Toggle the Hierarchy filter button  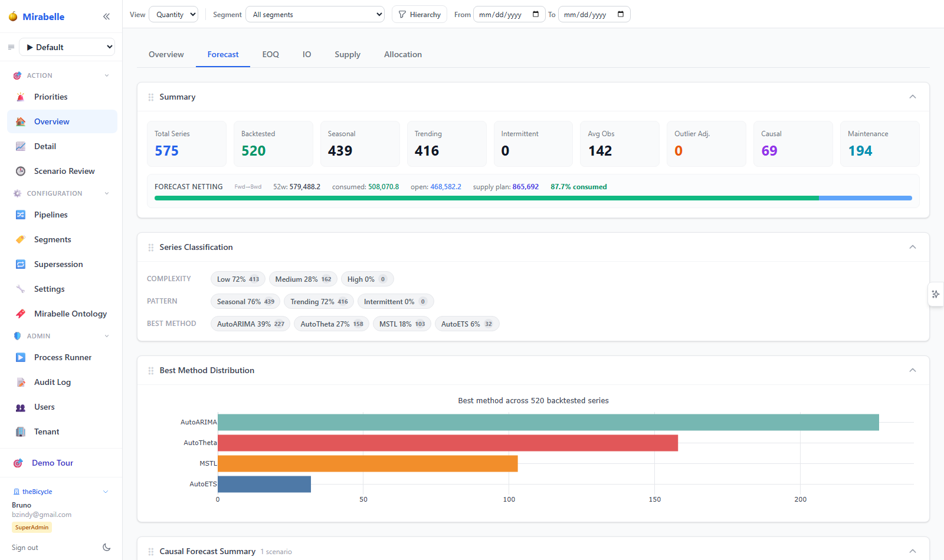[419, 15]
